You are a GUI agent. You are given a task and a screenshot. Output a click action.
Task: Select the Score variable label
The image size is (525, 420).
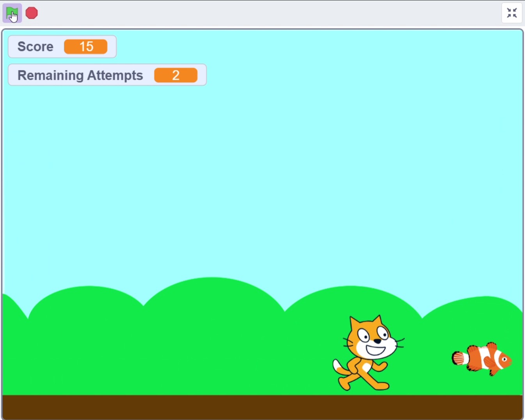tap(35, 46)
